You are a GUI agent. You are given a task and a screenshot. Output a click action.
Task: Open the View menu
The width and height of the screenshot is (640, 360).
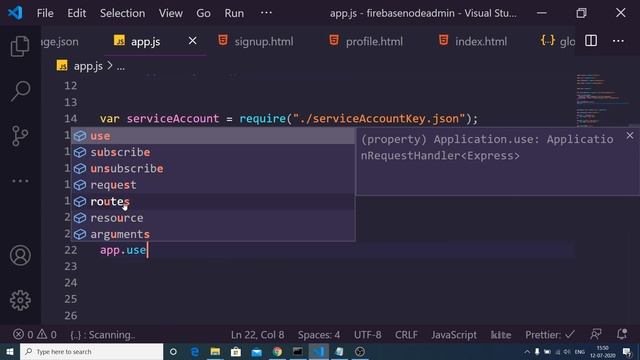pos(171,13)
